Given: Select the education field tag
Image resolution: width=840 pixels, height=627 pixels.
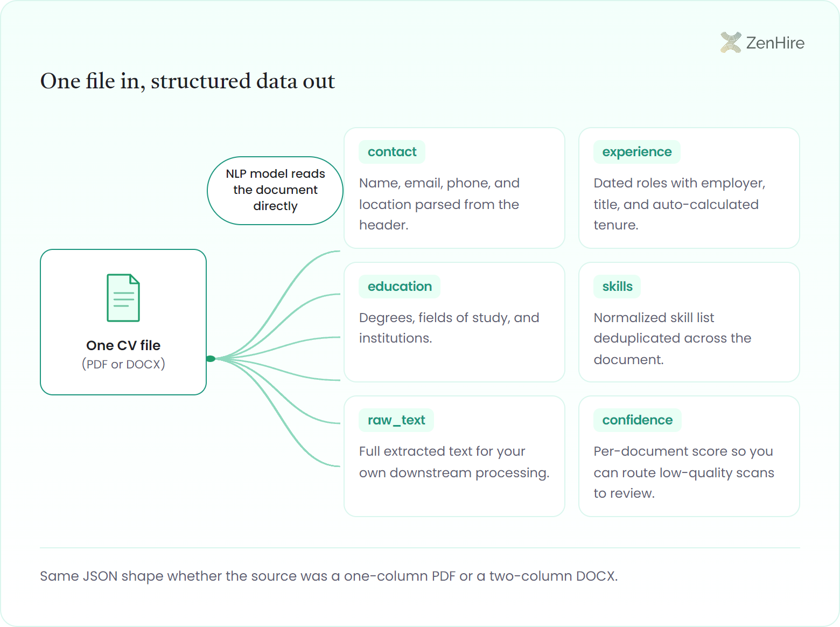Looking at the screenshot, I should tap(400, 287).
